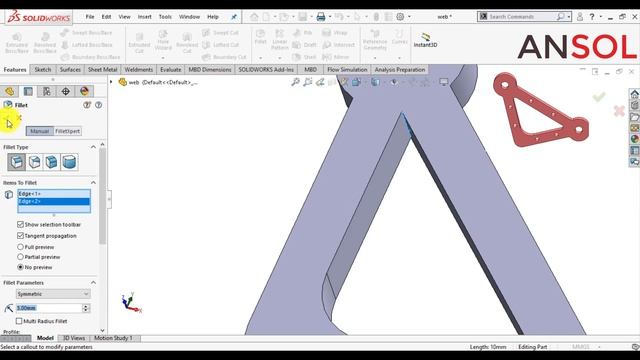Viewport: 640px width, 360px height.
Task: Open the Help dropdown arrow
Action: coord(601,17)
